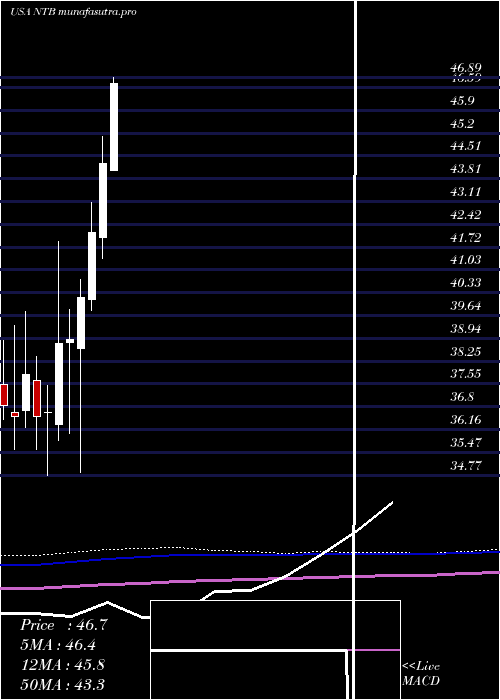Select the 44.51 price axis label

click(x=465, y=146)
